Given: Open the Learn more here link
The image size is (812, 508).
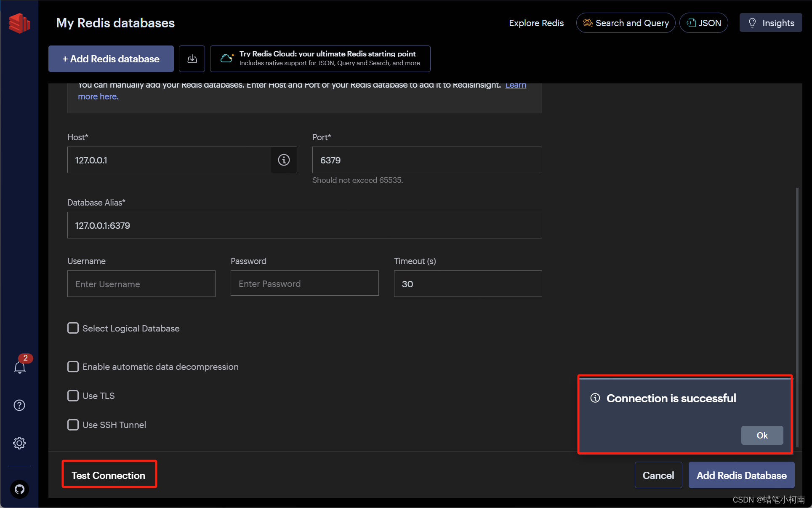Looking at the screenshot, I should pyautogui.click(x=98, y=96).
